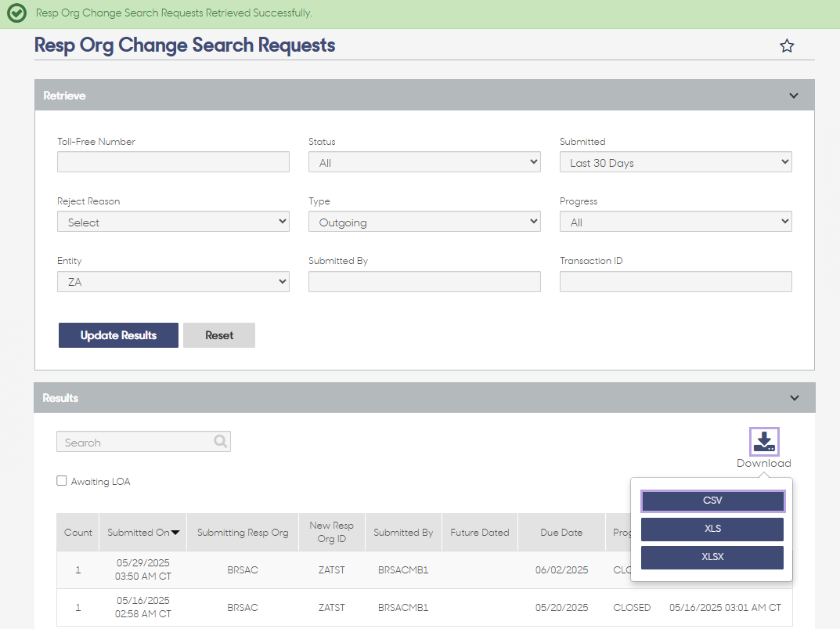Click the search magnifier icon in Results
840x629 pixels.
220,441
